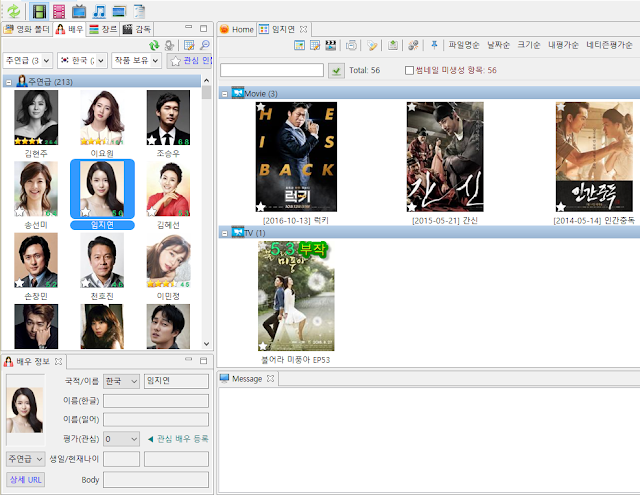Click the 관심 배우 등록 link
Viewport: 640px width, 495px height.
178,439
